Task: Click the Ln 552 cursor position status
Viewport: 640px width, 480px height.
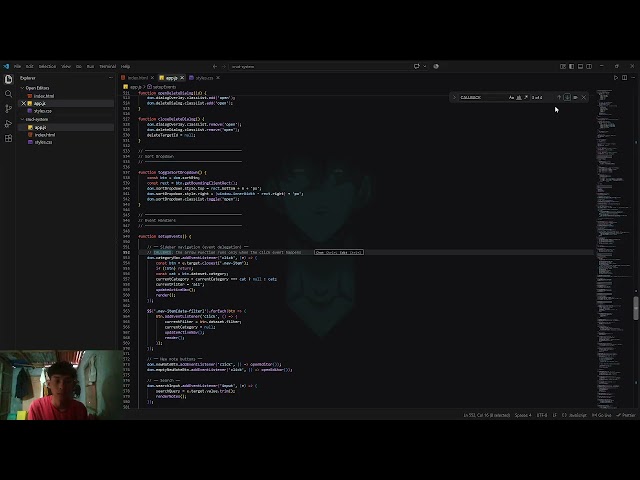Action: [487, 415]
